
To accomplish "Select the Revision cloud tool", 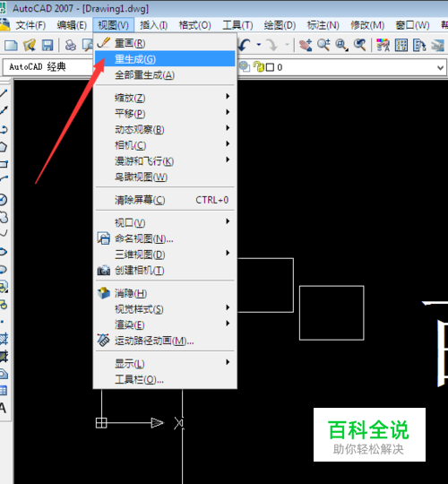I will pyautogui.click(x=4, y=217).
